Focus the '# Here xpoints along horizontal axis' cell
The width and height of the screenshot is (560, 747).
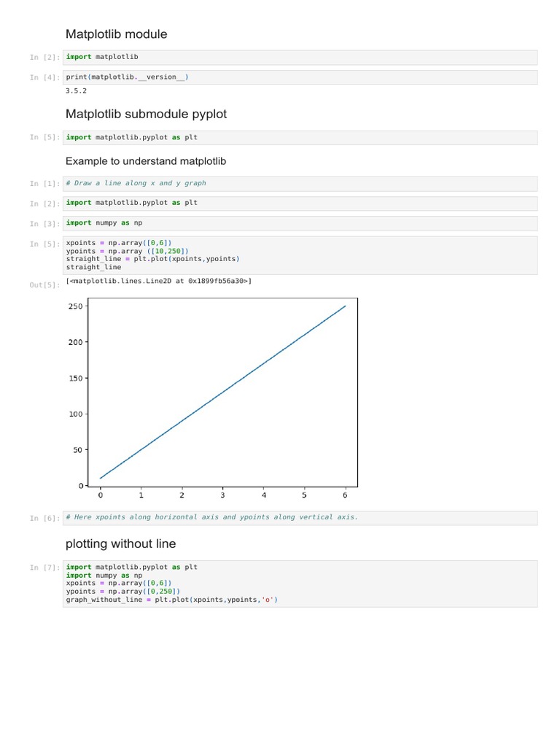[x=299, y=517]
